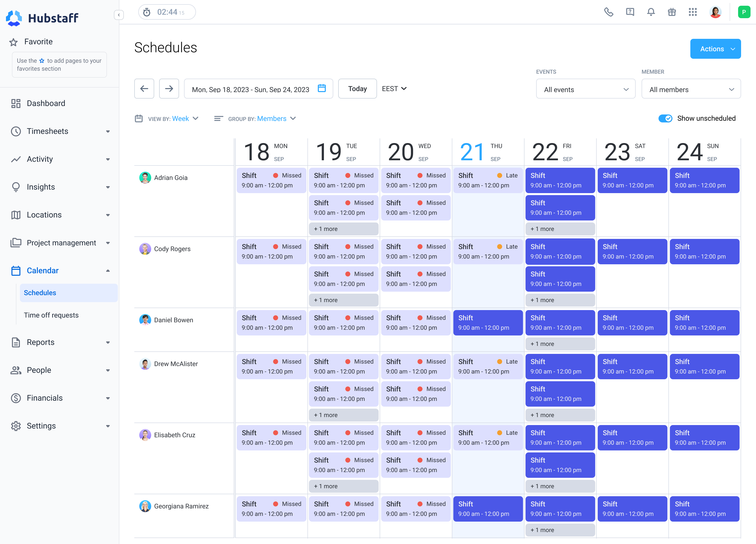
Task: Open the apps grid icon
Action: [693, 12]
